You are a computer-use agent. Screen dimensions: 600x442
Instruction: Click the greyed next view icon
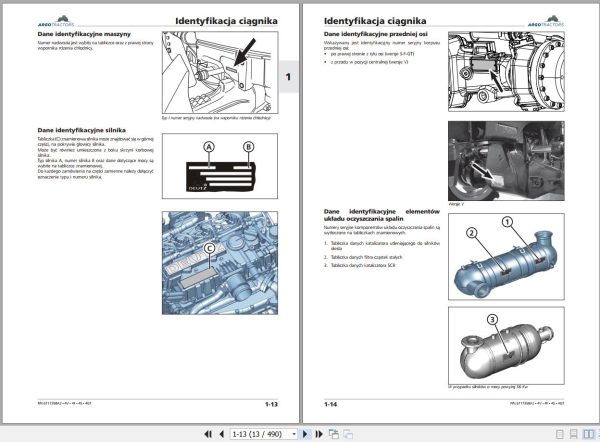[x=348, y=434]
